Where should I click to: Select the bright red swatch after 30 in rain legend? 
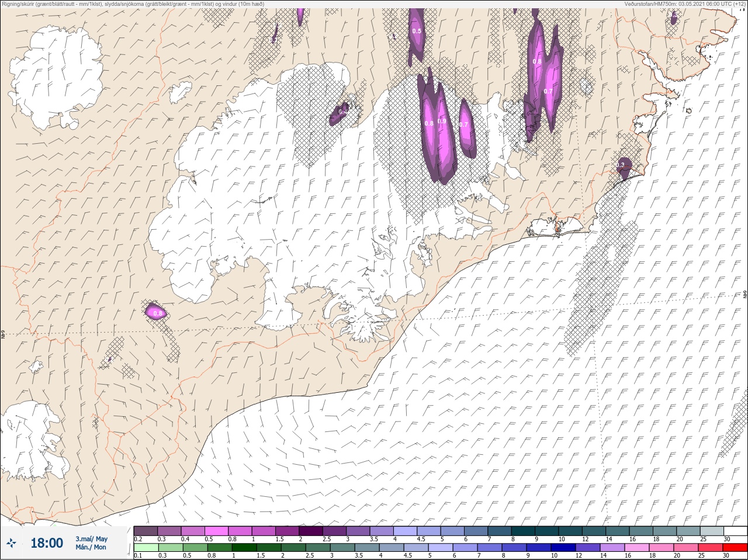pos(736,548)
